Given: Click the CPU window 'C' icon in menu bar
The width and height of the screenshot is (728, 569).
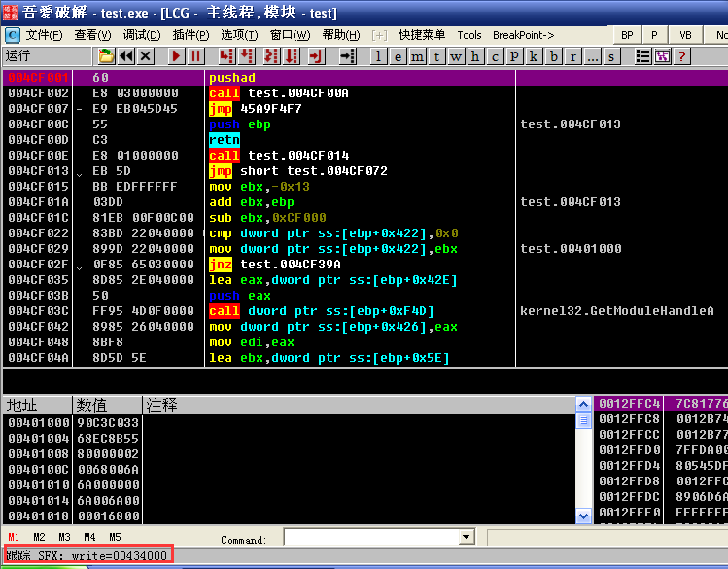Looking at the screenshot, I should pyautogui.click(x=13, y=35).
